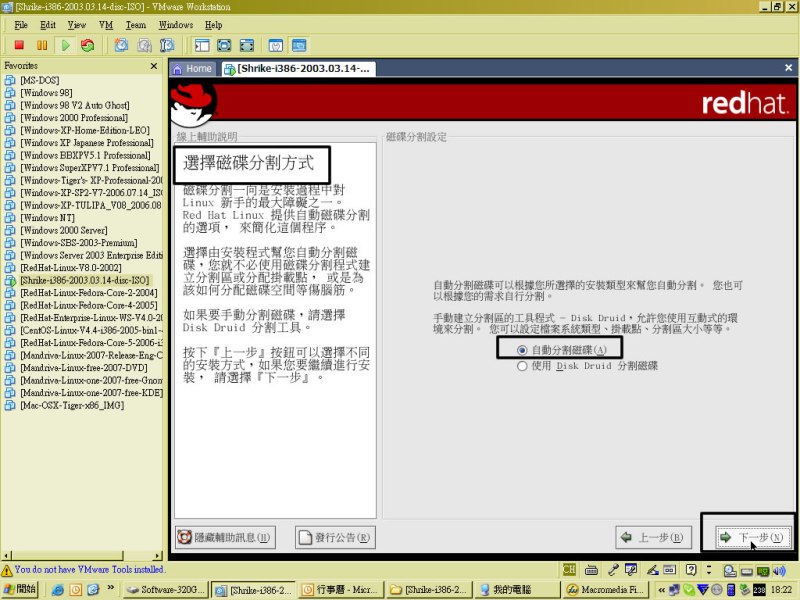Click the VMware Tools warning icon

tap(7, 570)
